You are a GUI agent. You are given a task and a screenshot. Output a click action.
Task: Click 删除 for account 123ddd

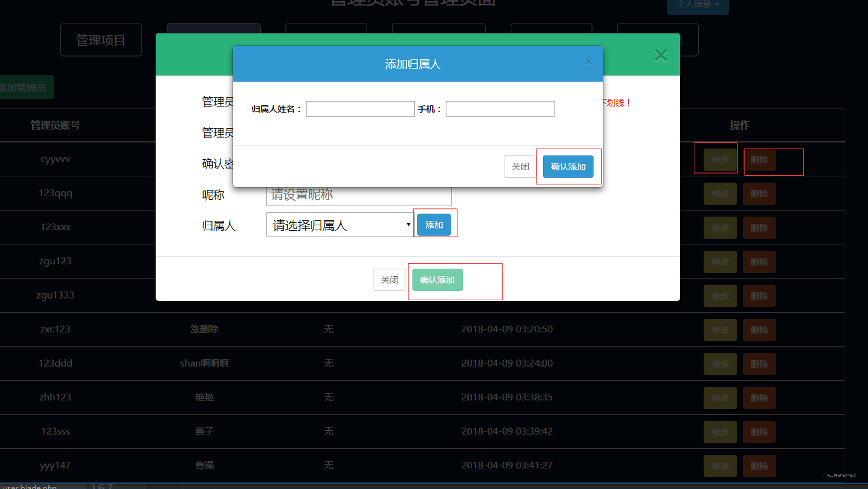[x=759, y=364]
